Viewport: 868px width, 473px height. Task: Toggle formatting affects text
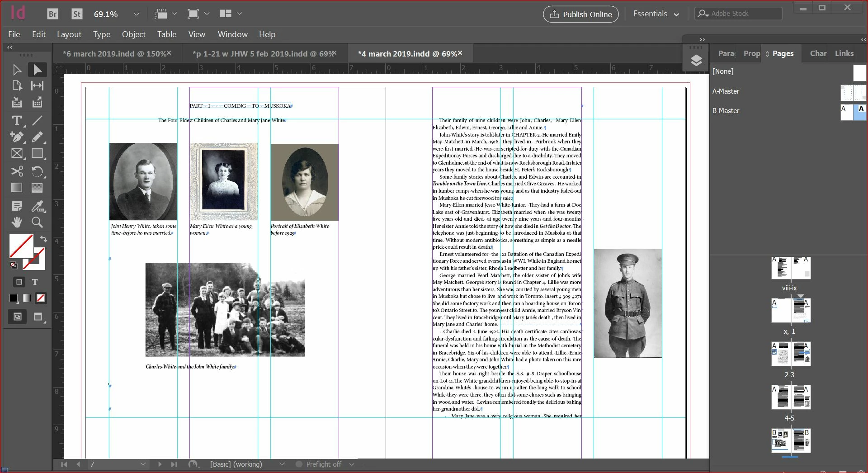(x=35, y=282)
